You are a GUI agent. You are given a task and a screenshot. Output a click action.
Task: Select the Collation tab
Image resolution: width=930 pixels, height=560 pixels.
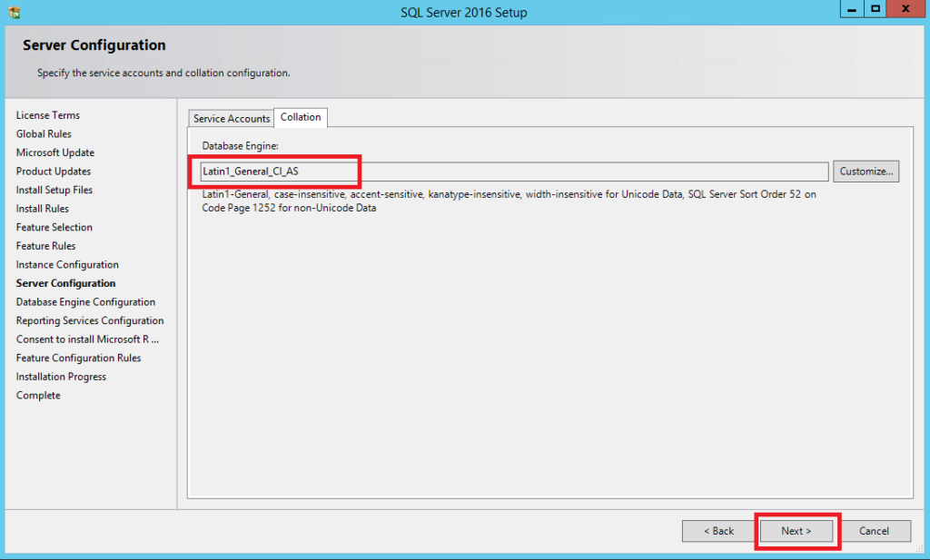pos(301,117)
